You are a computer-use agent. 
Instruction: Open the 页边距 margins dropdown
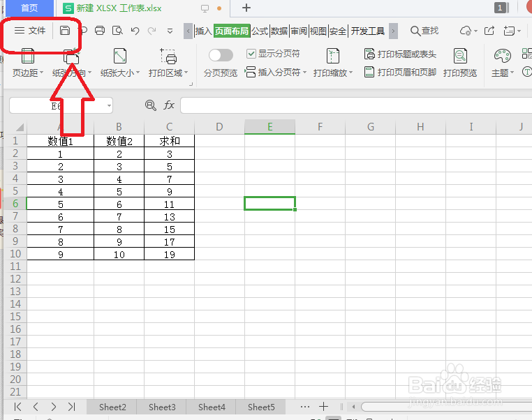(28, 63)
